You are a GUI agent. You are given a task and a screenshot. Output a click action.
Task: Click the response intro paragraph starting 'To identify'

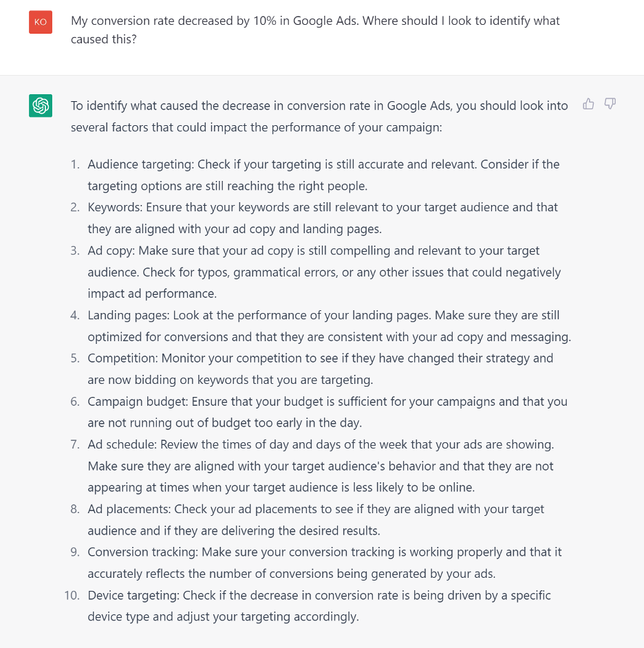point(319,116)
